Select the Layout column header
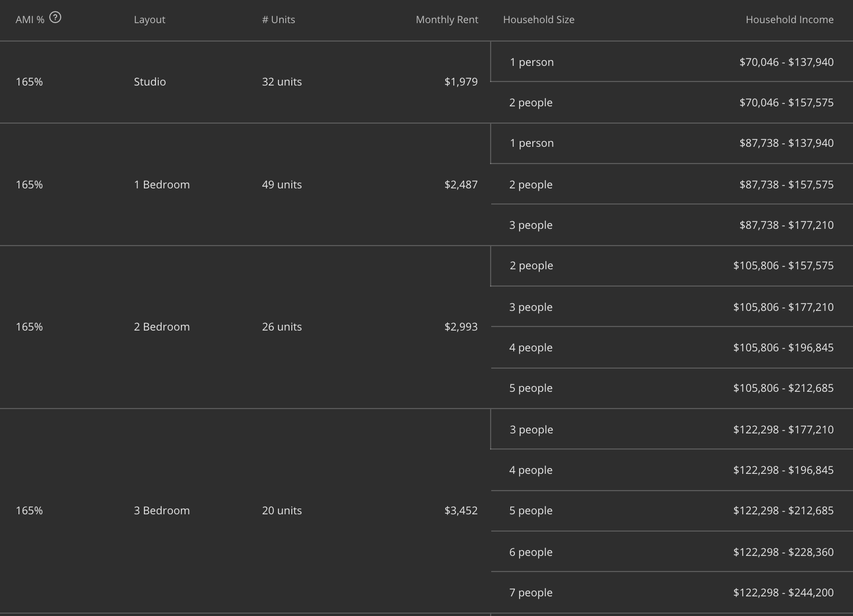Image resolution: width=853 pixels, height=616 pixels. pos(150,20)
